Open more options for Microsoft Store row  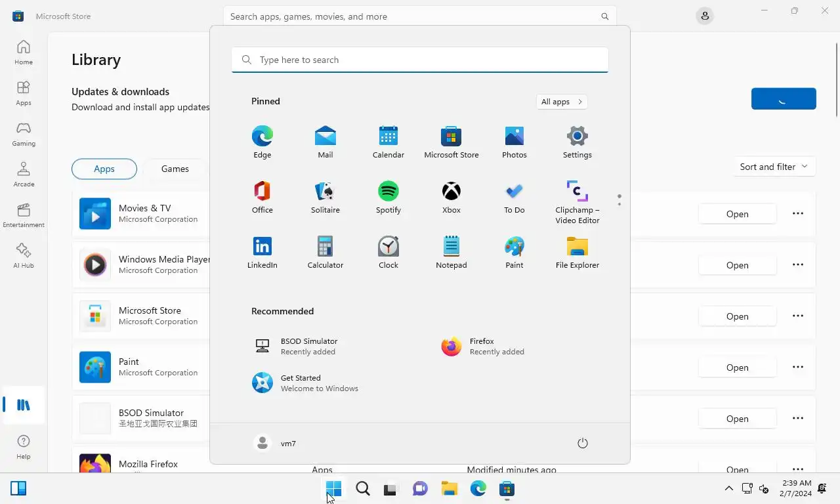pos(798,316)
